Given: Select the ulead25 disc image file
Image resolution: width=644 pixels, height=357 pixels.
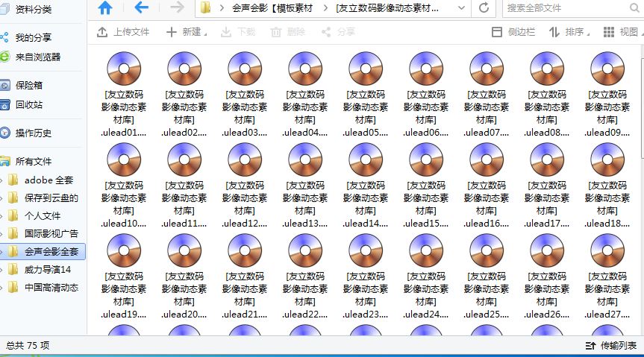Looking at the screenshot, I should (487, 277).
